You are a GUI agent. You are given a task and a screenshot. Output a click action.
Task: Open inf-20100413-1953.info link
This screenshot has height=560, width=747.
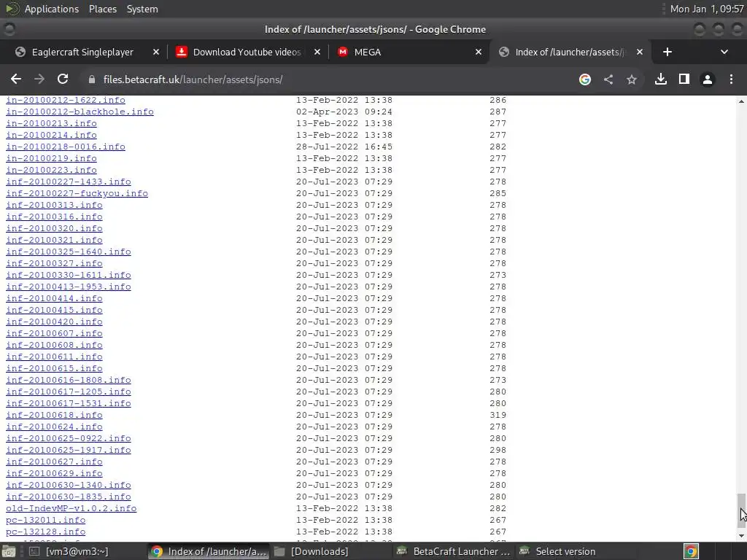coord(68,287)
